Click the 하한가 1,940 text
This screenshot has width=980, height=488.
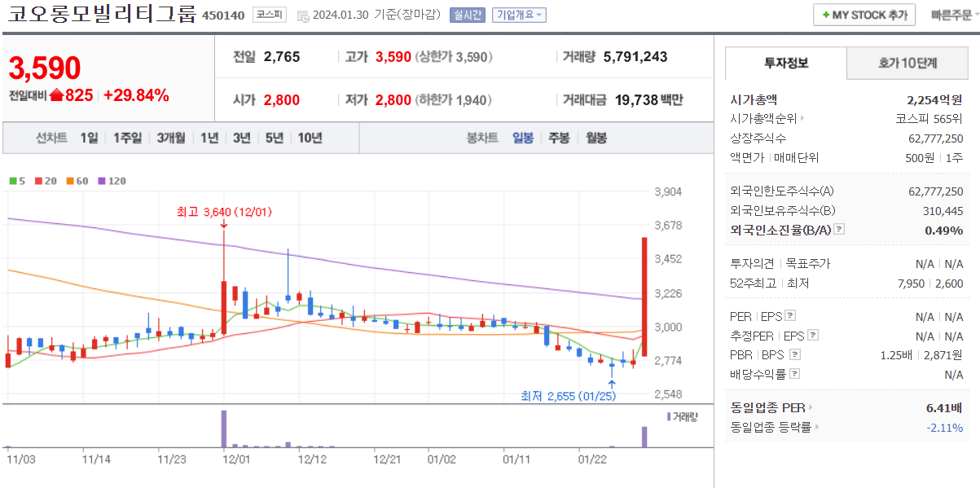454,99
